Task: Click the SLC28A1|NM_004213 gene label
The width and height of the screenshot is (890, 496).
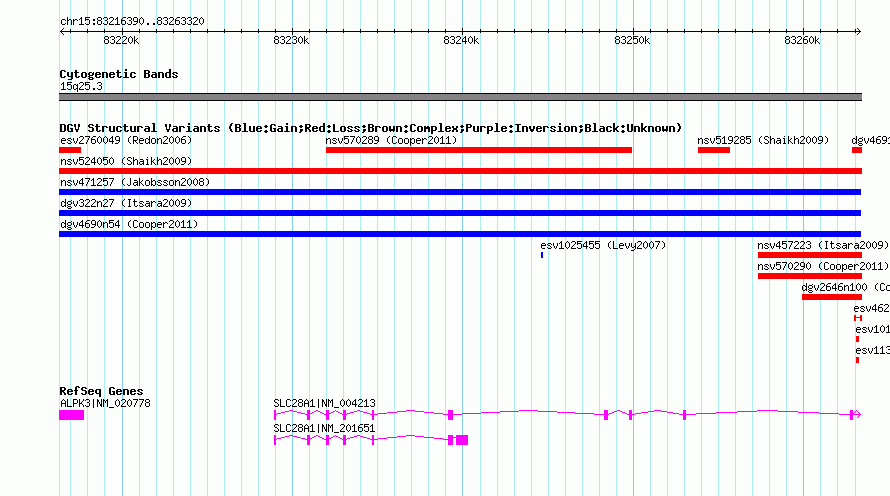Action: pos(324,403)
